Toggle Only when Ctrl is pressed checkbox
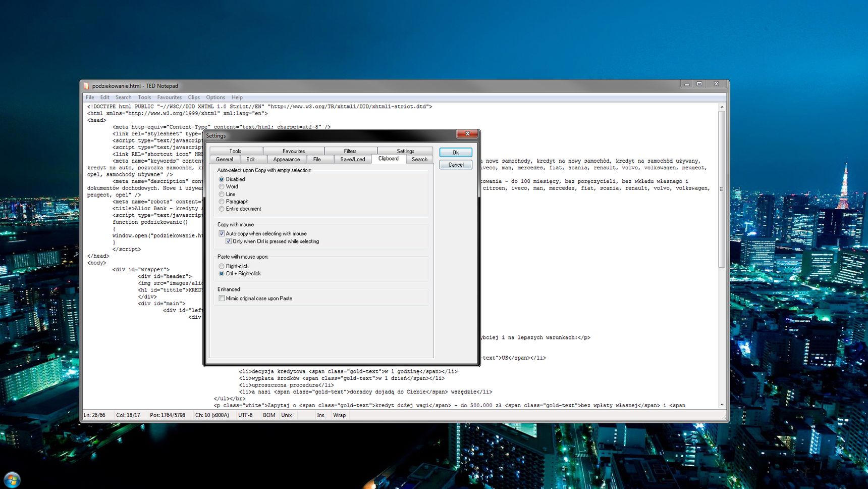The height and width of the screenshot is (489, 868). 273,241
